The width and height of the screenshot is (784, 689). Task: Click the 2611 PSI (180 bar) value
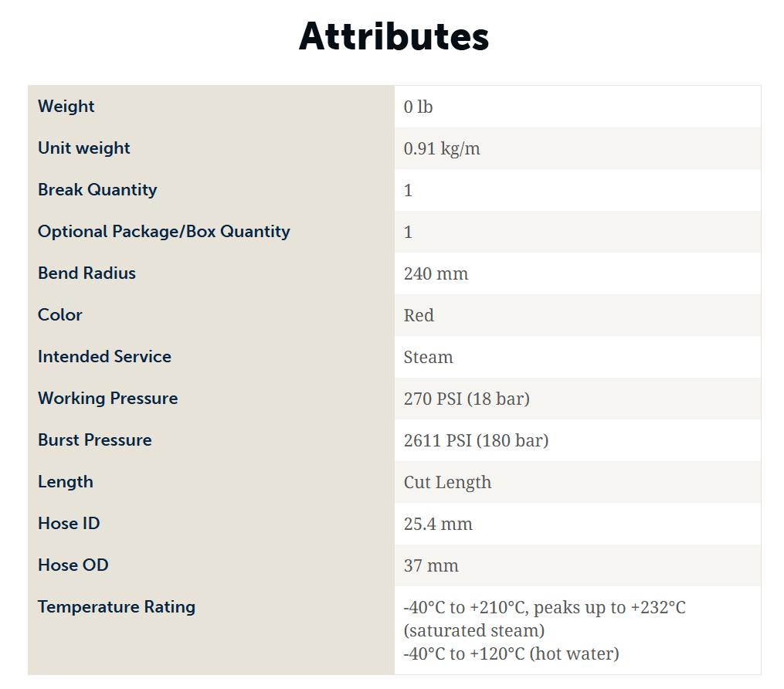click(476, 440)
